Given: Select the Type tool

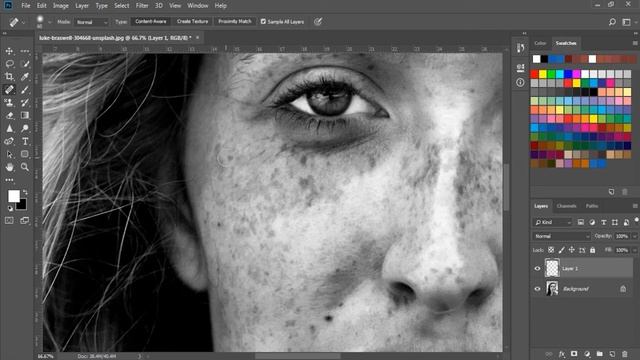Looking at the screenshot, I should 25,141.
